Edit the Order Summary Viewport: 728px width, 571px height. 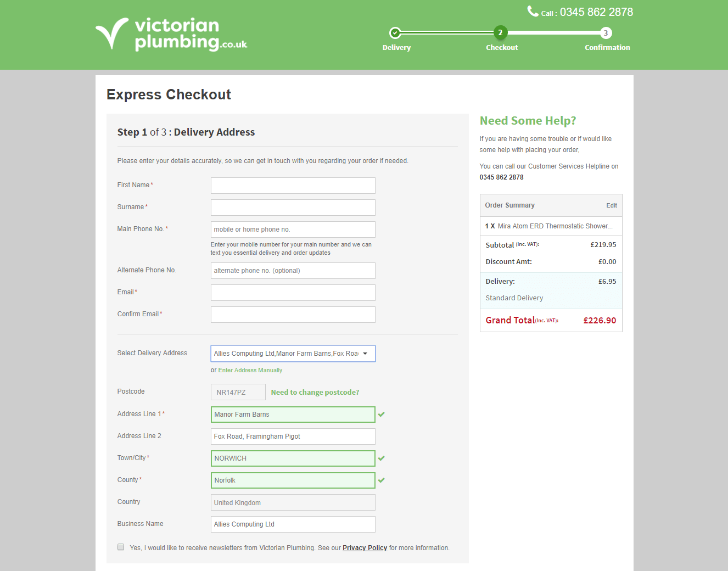[611, 205]
